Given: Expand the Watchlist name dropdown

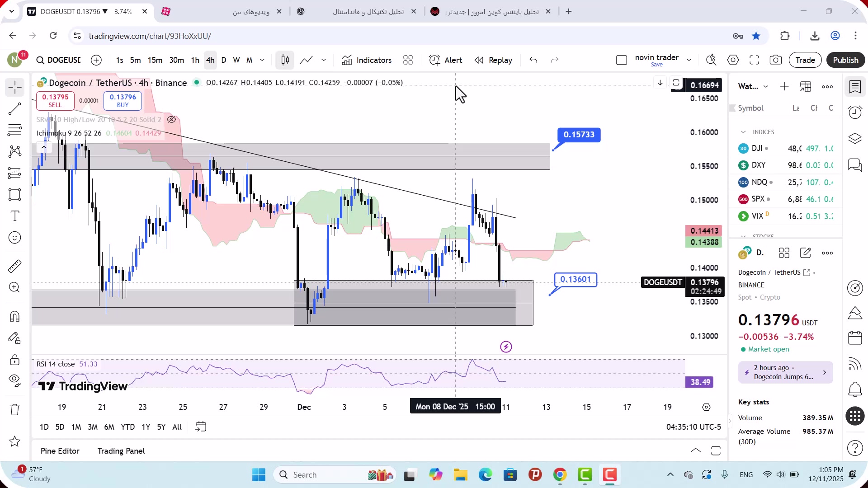Looking at the screenshot, I should (766, 87).
